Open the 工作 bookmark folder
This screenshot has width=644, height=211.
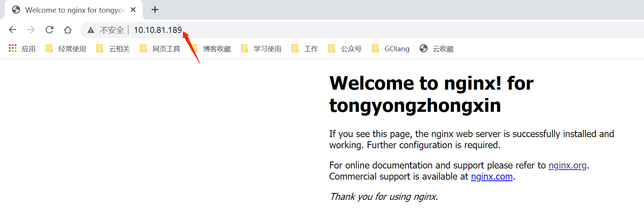click(x=305, y=49)
